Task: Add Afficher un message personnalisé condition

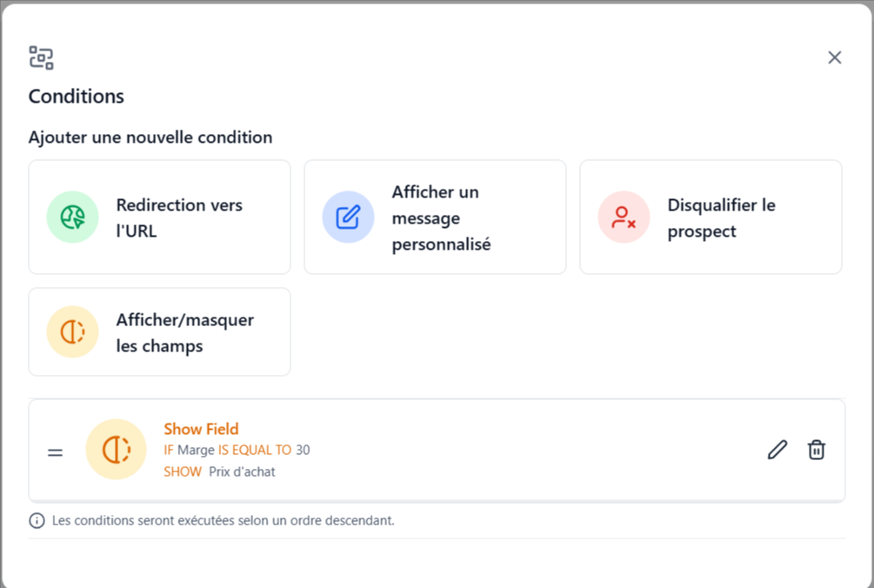Action: [x=436, y=217]
